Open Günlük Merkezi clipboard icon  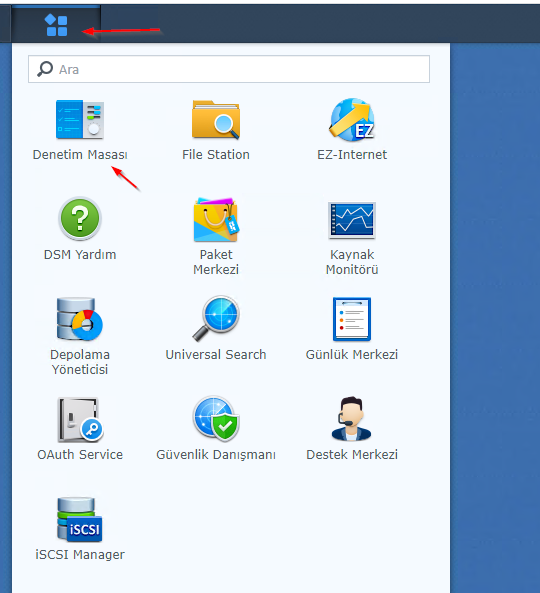click(352, 319)
